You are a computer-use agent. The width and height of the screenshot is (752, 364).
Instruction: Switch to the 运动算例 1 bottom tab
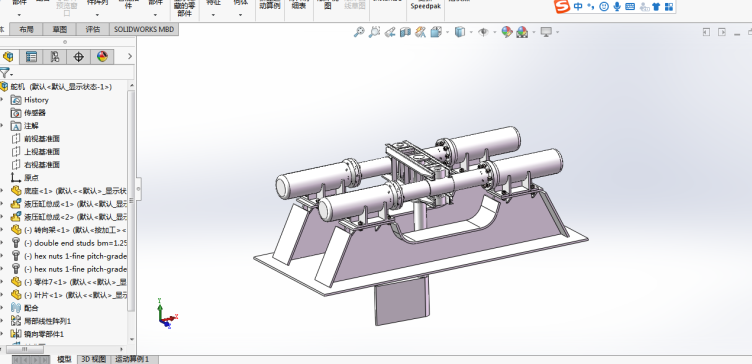coord(132,359)
